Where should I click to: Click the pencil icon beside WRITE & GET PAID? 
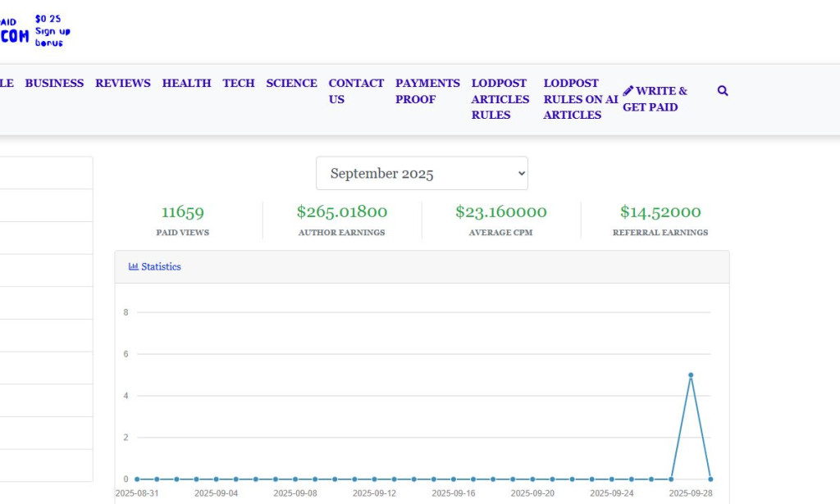coord(628,90)
